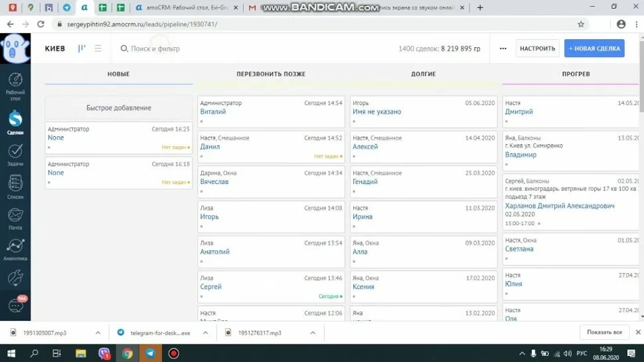Open Списки section in sidebar
Image resolution: width=644 pixels, height=362 pixels.
[x=15, y=187]
